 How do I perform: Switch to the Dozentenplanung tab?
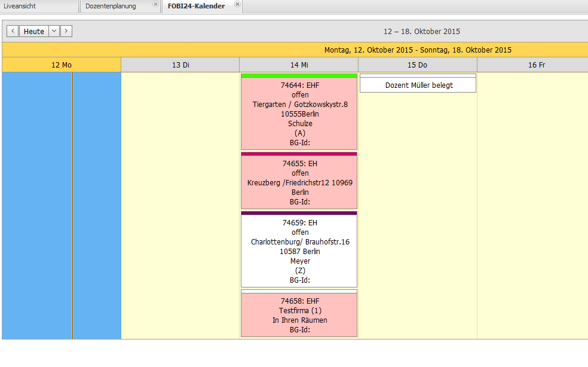(x=111, y=7)
